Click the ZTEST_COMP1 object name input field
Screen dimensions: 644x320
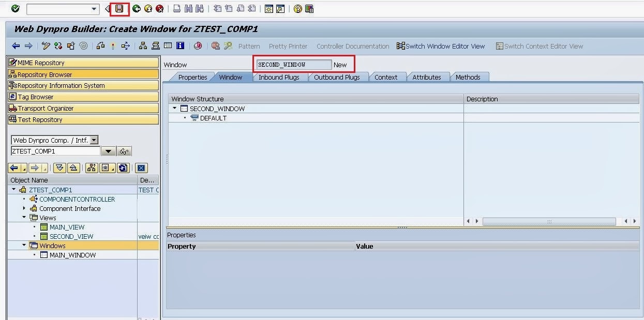(x=55, y=151)
